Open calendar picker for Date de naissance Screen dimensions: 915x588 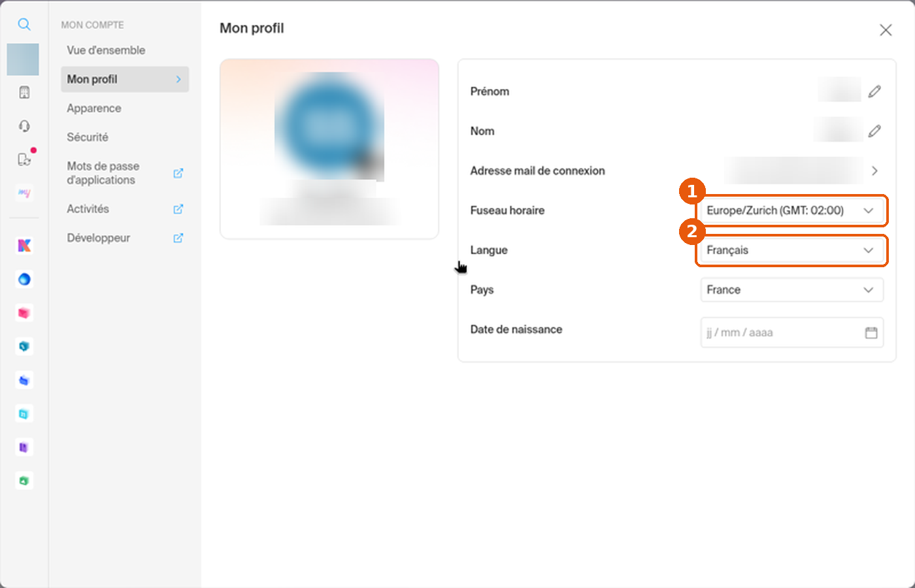[871, 333]
